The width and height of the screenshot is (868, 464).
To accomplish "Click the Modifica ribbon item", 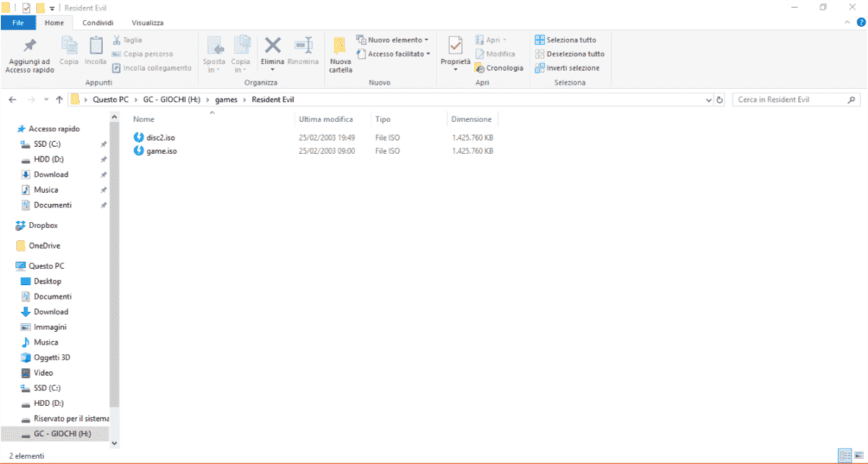I will [495, 54].
